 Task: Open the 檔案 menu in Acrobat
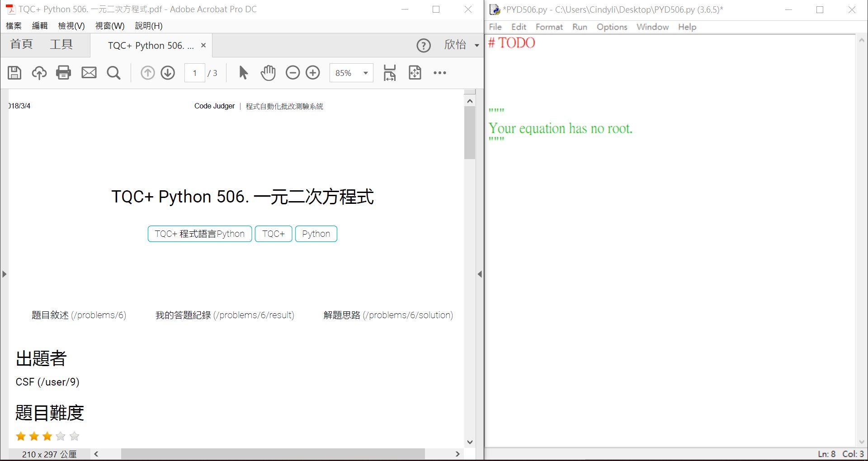point(14,26)
